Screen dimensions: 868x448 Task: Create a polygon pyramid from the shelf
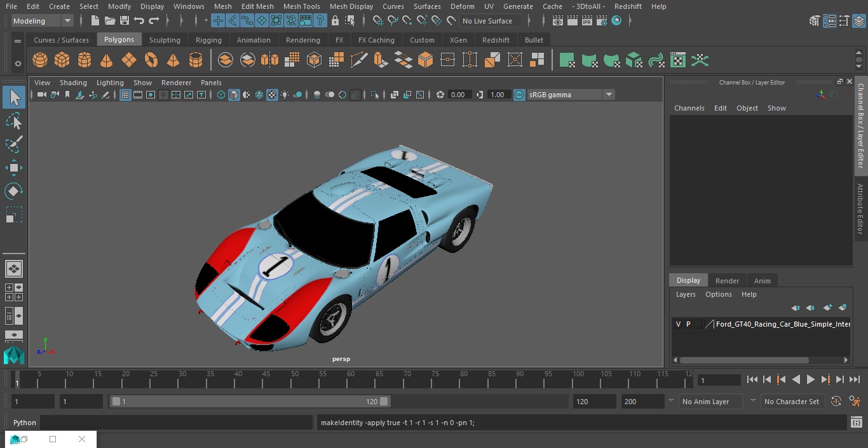pyautogui.click(x=173, y=60)
